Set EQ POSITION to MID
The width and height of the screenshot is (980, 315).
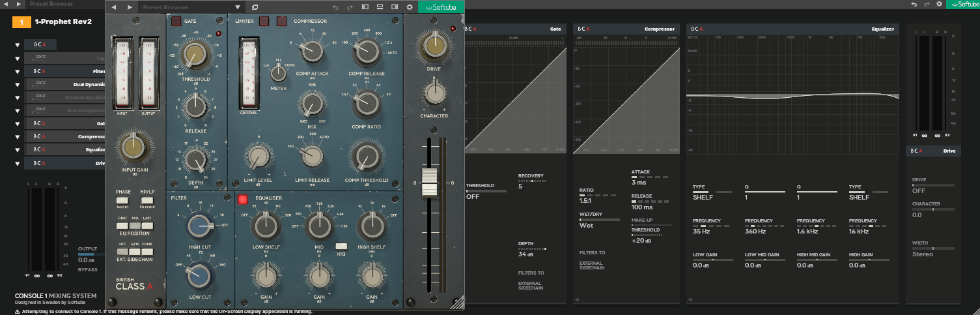click(135, 225)
